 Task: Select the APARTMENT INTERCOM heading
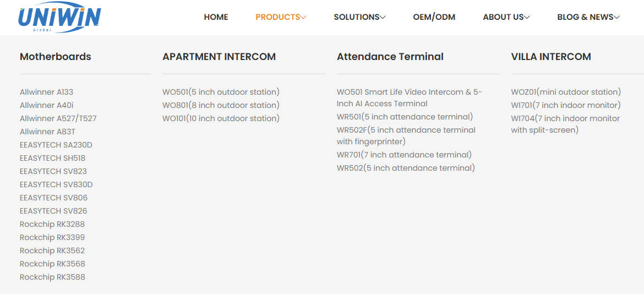(219, 57)
